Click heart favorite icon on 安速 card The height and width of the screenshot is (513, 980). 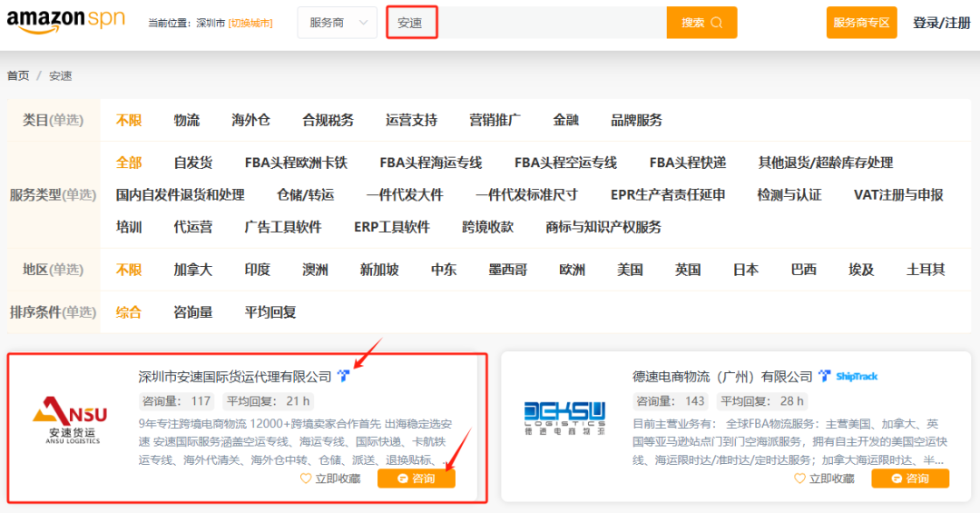(306, 478)
